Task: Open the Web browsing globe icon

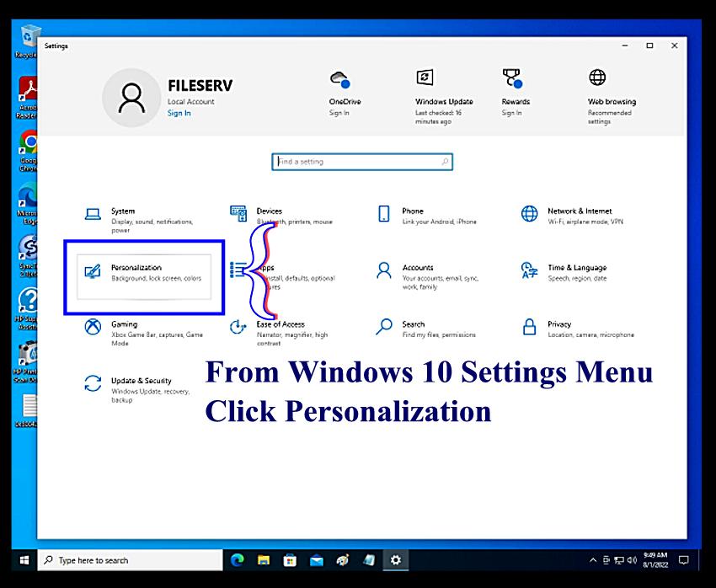Action: pos(597,78)
